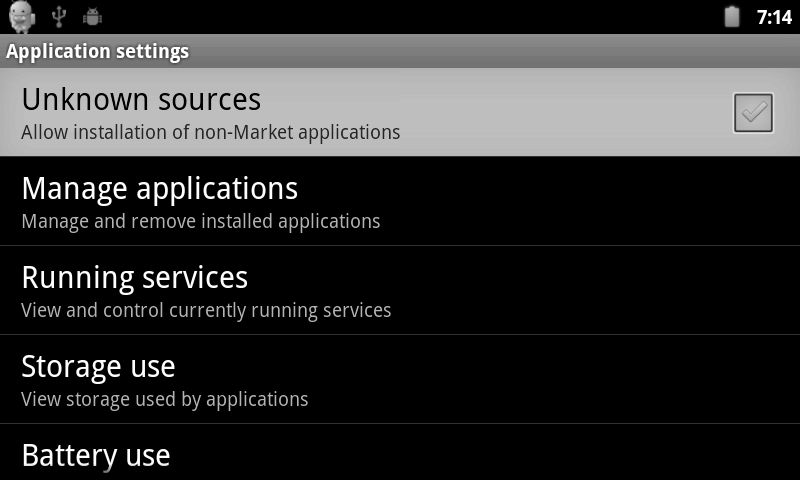Tap the USB connection status icon
The image size is (800, 480).
coord(59,16)
